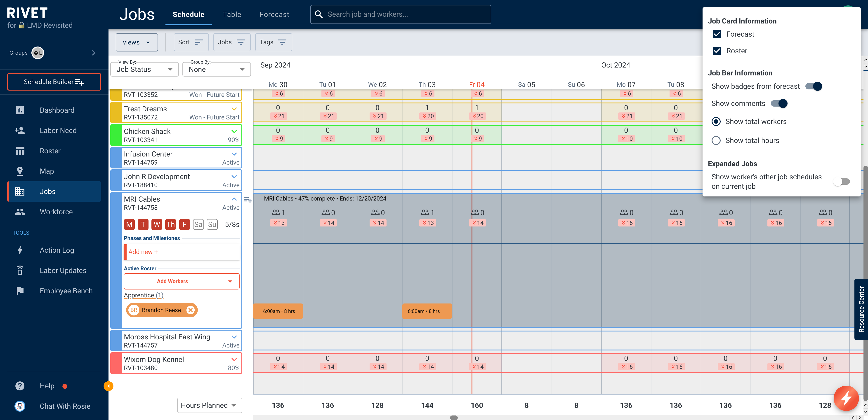The width and height of the screenshot is (868, 420).
Task: Toggle Monday workday for MRI Cables
Action: (x=129, y=224)
